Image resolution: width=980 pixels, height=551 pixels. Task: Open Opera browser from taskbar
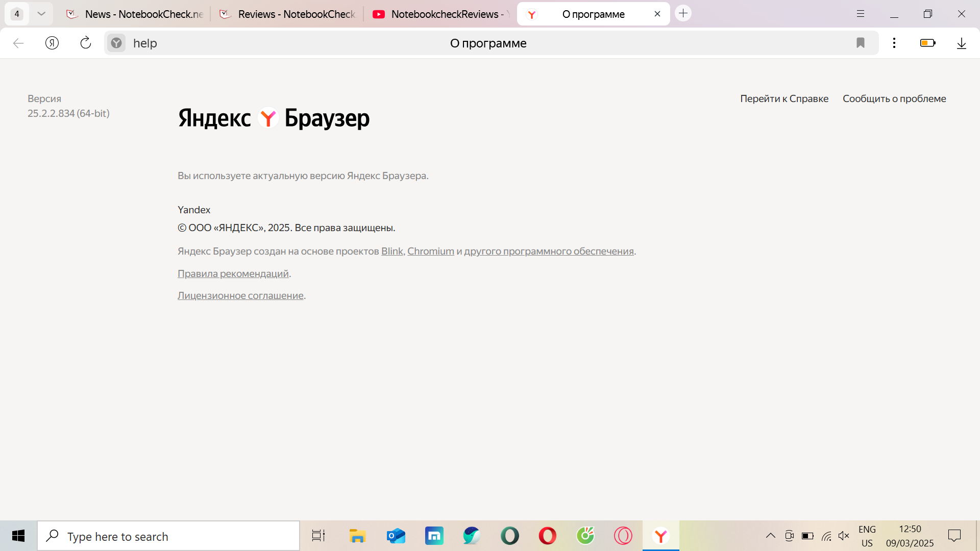coord(547,536)
